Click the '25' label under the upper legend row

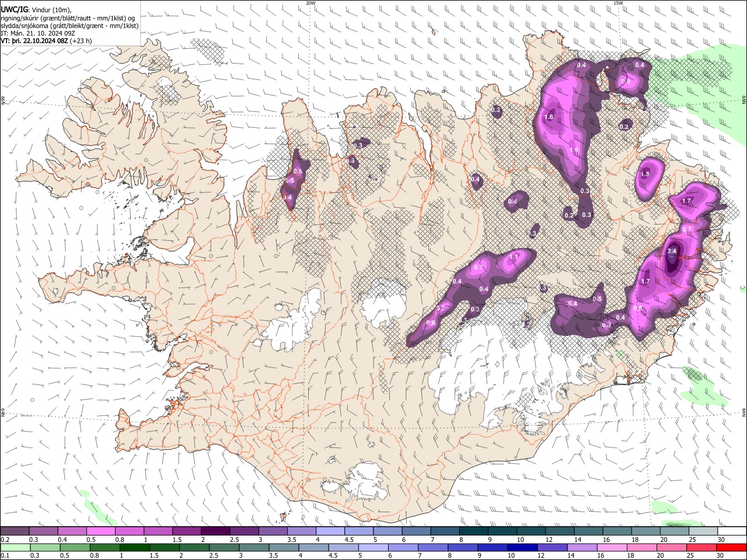coord(693,540)
